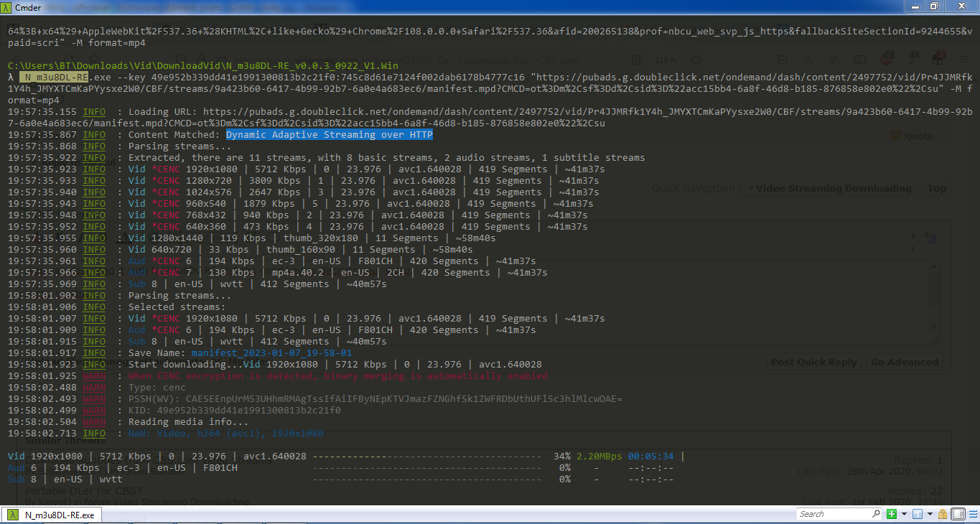Viewport: 980px width, 524px height.
Task: Click the remaining time '00:05:34'
Action: (651, 457)
